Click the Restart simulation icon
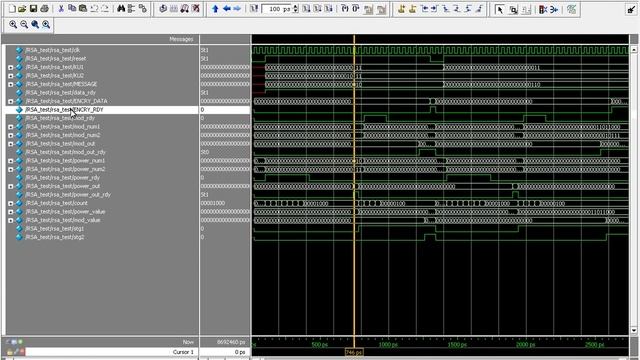 [x=254, y=9]
